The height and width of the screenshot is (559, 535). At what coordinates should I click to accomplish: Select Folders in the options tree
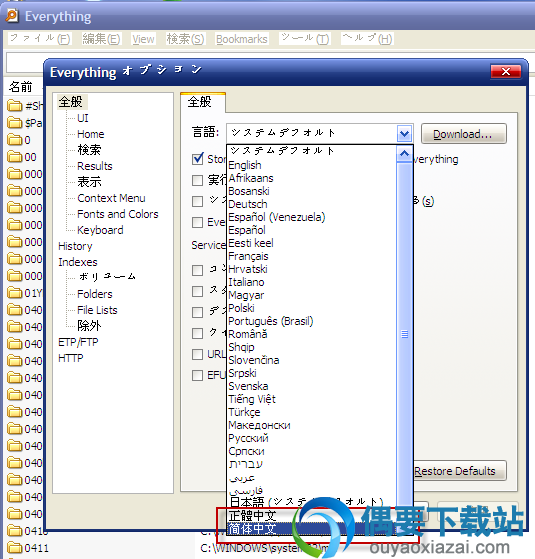94,294
